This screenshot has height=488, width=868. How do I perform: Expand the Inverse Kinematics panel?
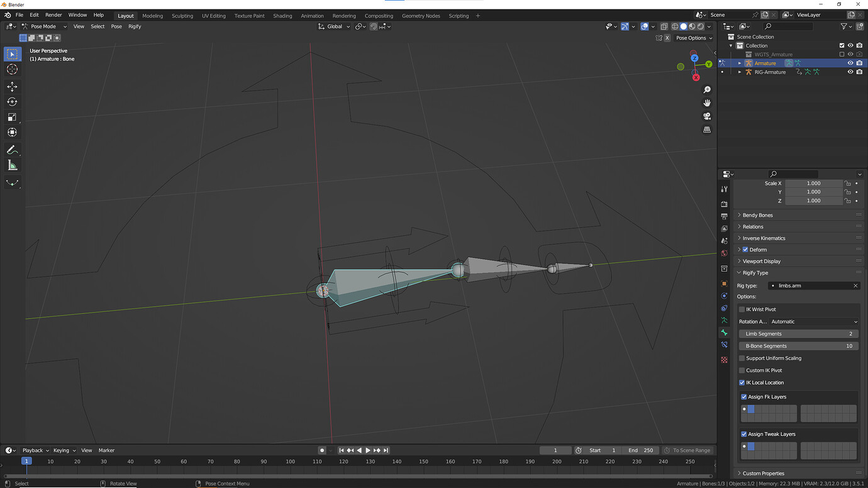(x=799, y=238)
